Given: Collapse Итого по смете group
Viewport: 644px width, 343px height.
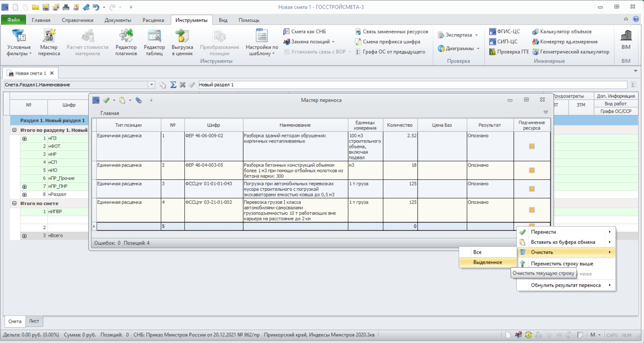Looking at the screenshot, I should coord(14,203).
